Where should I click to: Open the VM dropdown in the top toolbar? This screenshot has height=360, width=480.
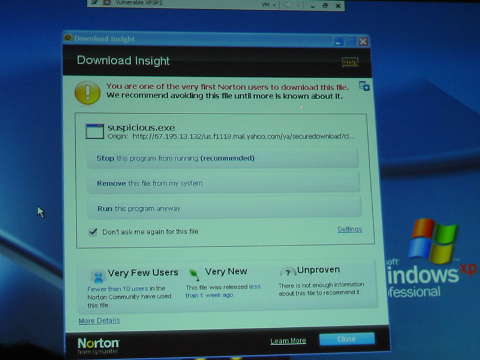[269, 5]
